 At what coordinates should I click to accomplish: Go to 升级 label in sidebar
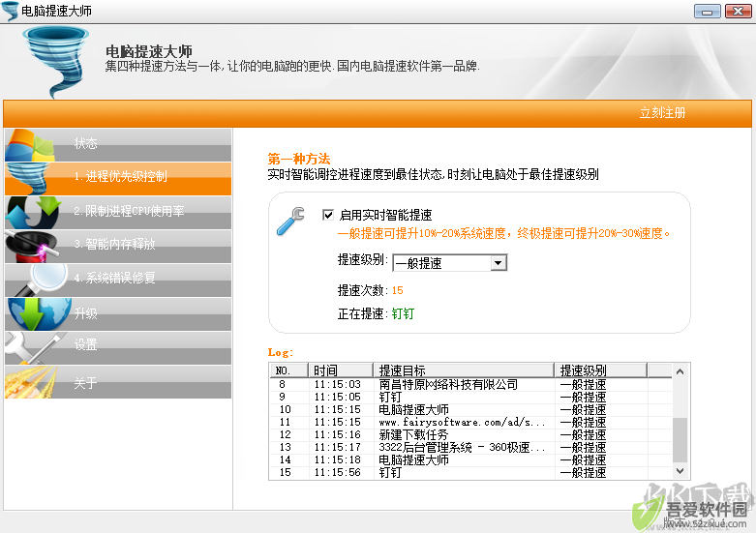[x=85, y=313]
